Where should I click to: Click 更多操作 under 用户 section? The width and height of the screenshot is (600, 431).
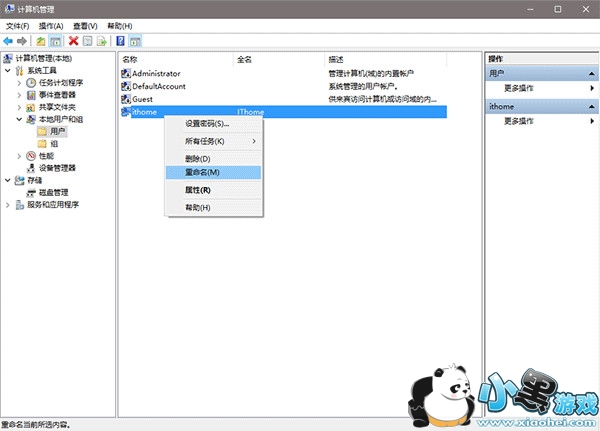(542, 88)
